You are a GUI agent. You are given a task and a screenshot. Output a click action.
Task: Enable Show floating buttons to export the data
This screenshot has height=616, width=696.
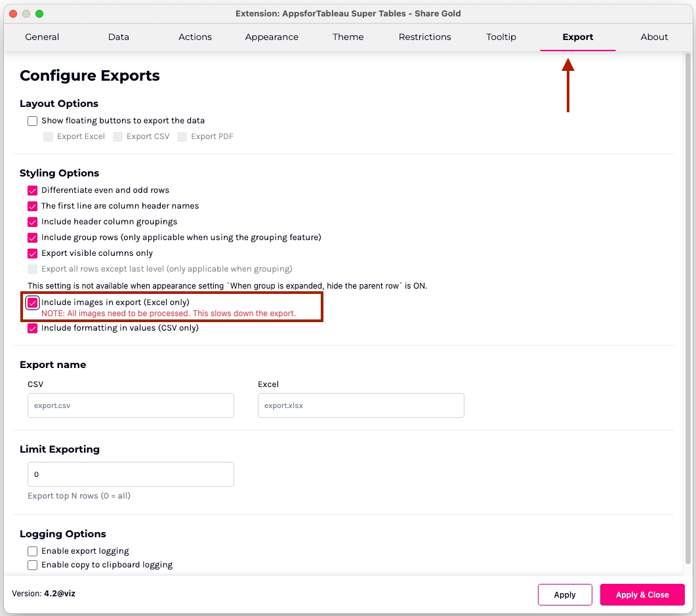(x=33, y=121)
